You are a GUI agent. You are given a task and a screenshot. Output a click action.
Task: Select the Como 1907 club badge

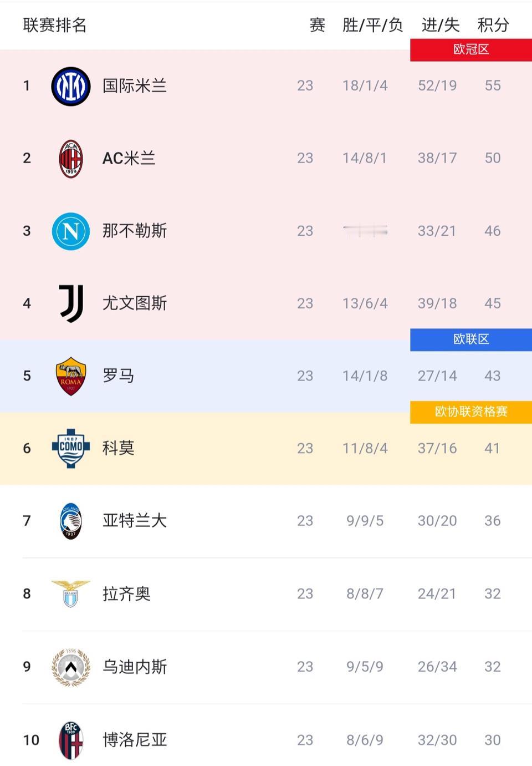coord(70,448)
